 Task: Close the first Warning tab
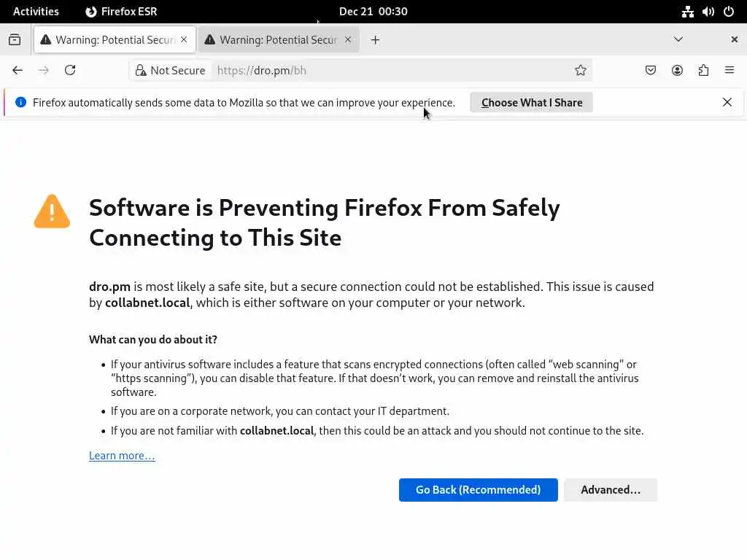click(x=184, y=39)
